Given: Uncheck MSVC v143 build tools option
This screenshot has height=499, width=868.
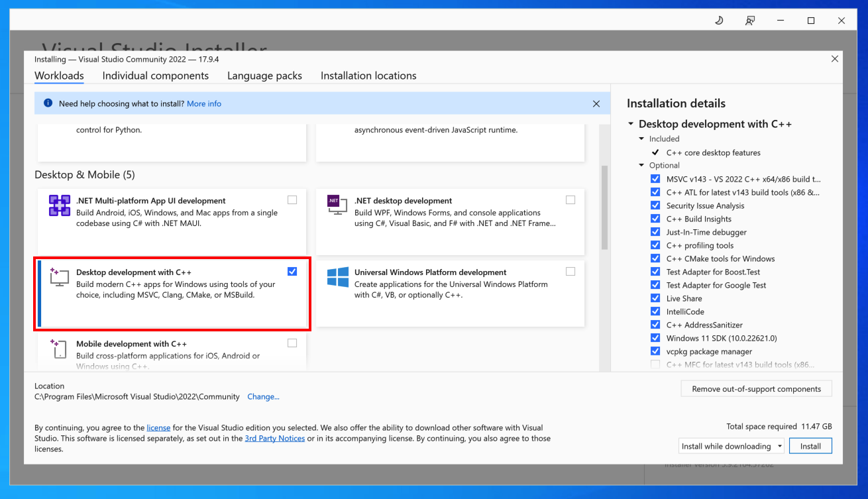Looking at the screenshot, I should click(655, 179).
